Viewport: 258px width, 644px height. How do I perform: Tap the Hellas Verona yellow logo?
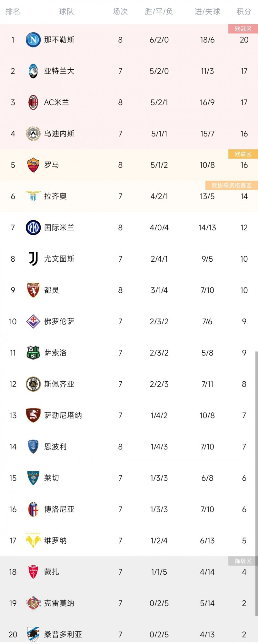(x=33, y=540)
